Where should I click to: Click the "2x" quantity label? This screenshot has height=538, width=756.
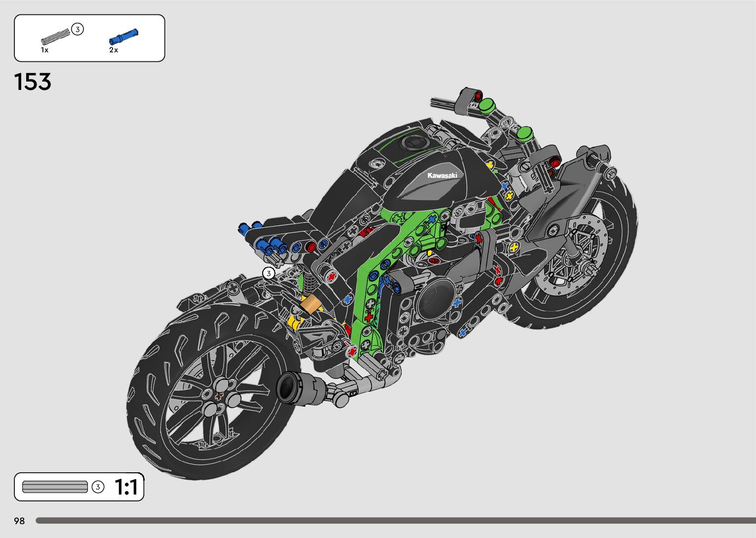click(114, 50)
